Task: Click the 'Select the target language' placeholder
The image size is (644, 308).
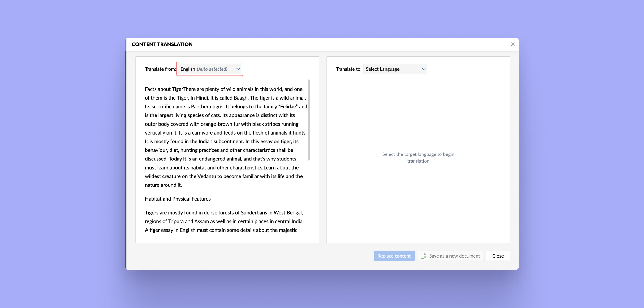Action: (418, 158)
